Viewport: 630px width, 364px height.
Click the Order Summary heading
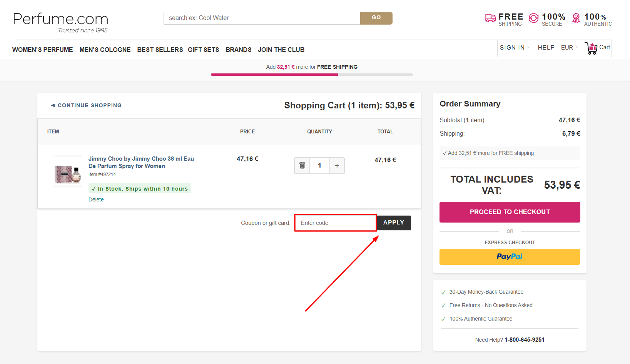[x=470, y=104]
